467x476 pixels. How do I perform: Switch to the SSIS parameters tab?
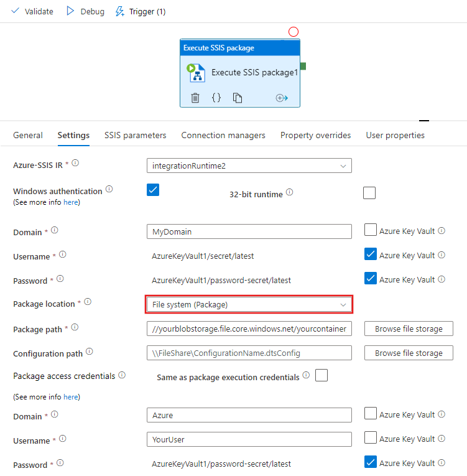tap(135, 135)
